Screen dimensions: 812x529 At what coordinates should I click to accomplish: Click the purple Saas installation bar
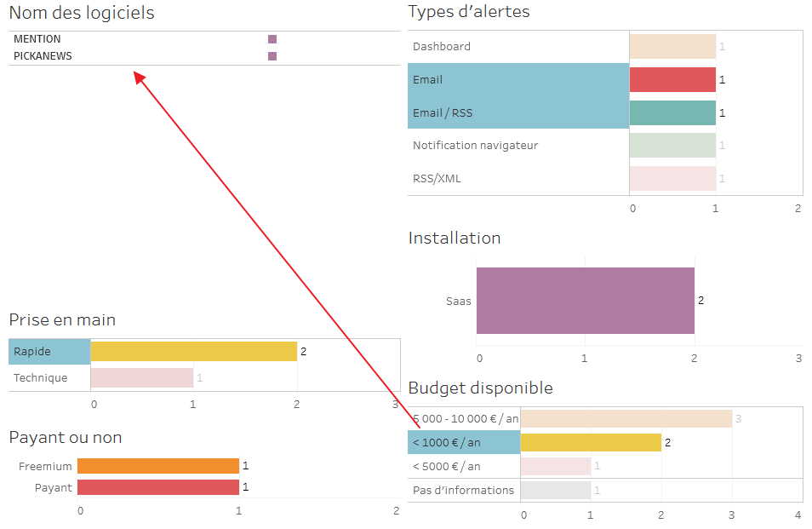pos(586,301)
